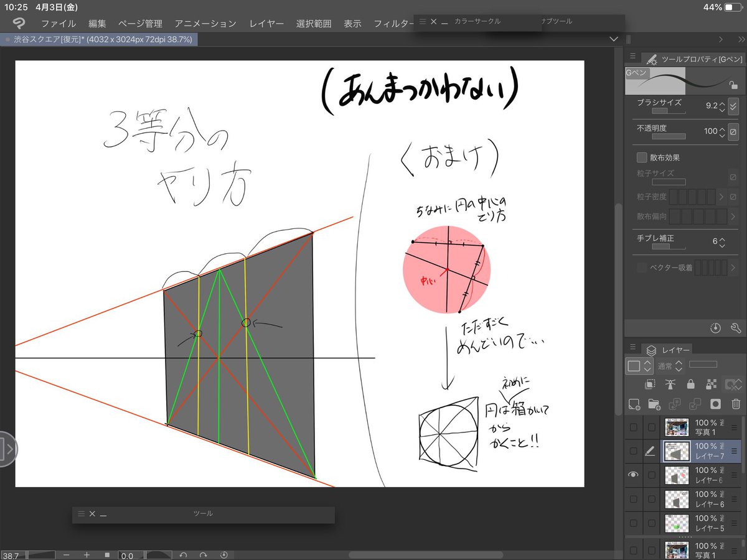Select the レイヤー7 thumbnail

(x=676, y=450)
